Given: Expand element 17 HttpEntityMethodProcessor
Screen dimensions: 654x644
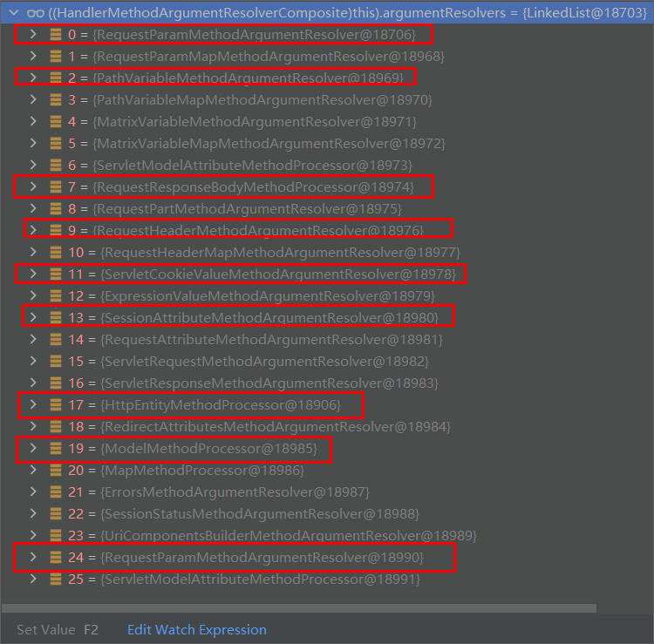Looking at the screenshot, I should coord(33,403).
